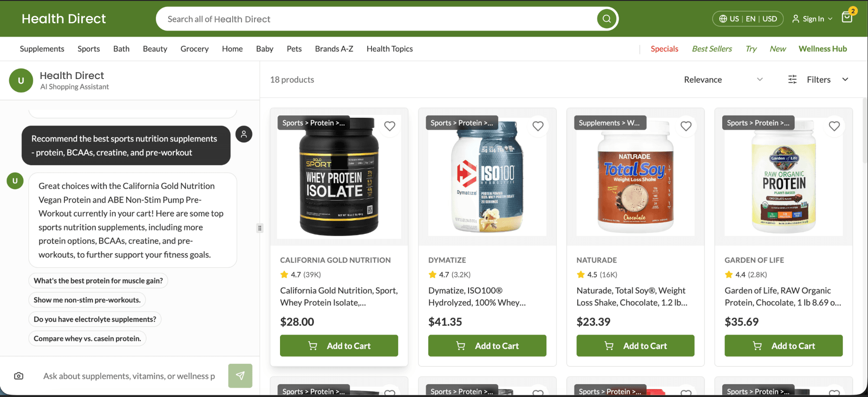Send the chat message with arrow icon
The image size is (868, 397).
point(240,376)
